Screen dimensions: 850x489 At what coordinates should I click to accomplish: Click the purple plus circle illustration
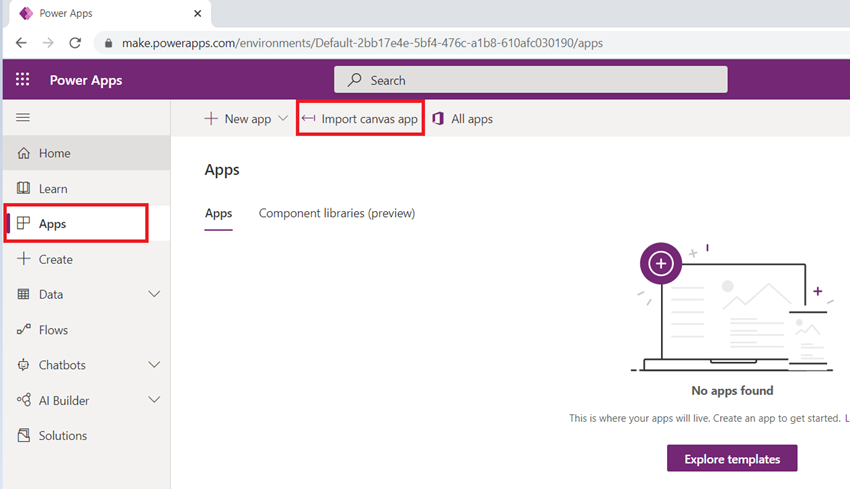pyautogui.click(x=661, y=263)
